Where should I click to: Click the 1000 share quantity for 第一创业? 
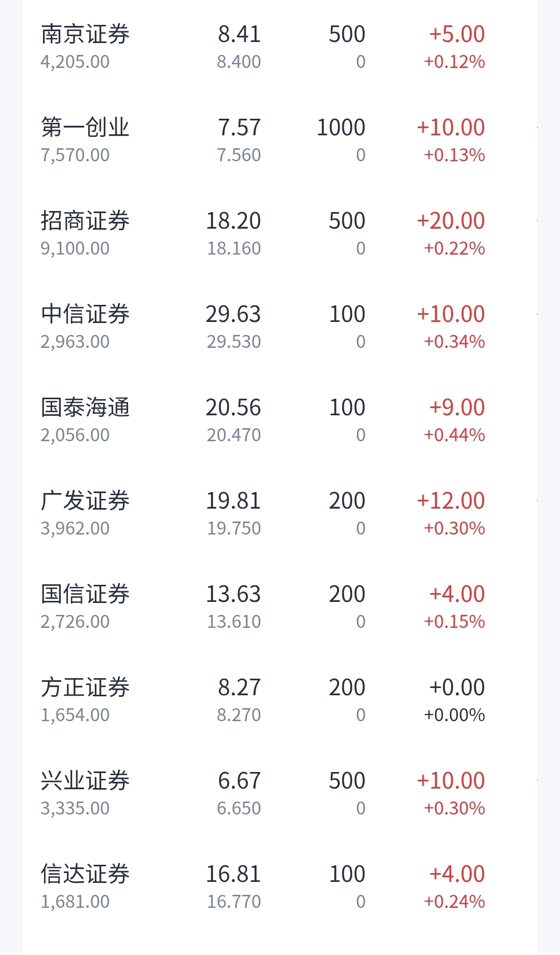point(341,128)
